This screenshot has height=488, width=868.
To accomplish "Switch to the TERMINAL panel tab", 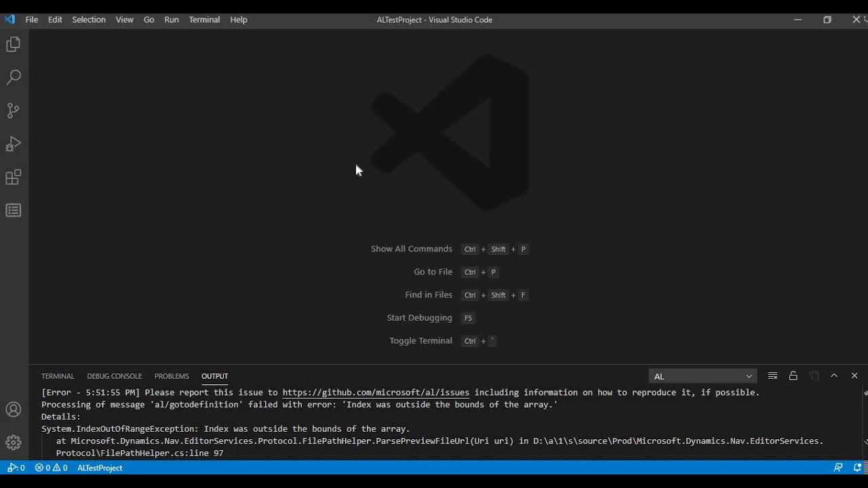I will tap(58, 376).
